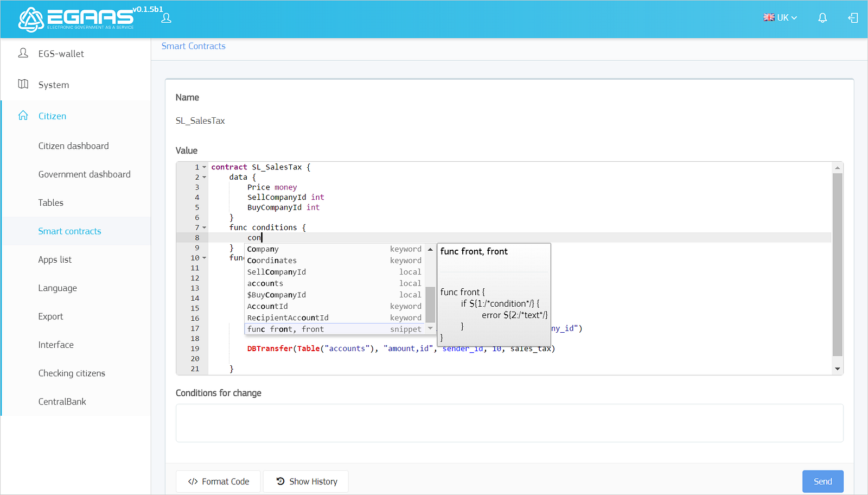Image resolution: width=868 pixels, height=495 pixels.
Task: Click the DBTransfer code line
Action: pos(401,348)
